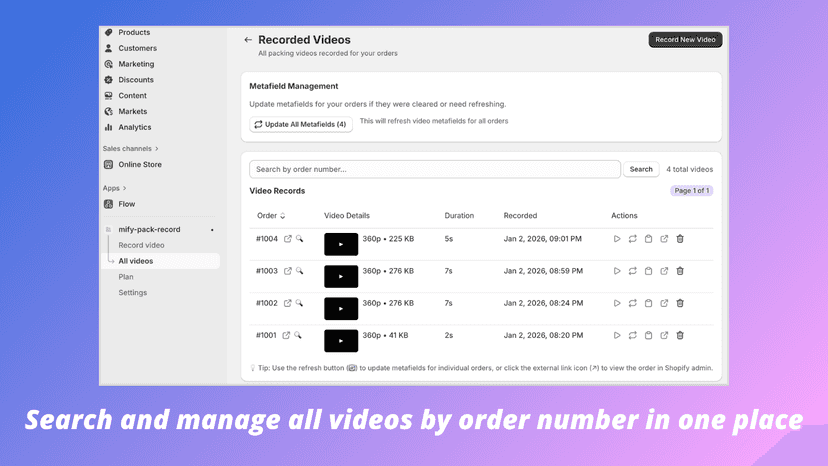This screenshot has height=466, width=828.
Task: Play the video thumbnail for order #1001
Action: pyautogui.click(x=341, y=341)
